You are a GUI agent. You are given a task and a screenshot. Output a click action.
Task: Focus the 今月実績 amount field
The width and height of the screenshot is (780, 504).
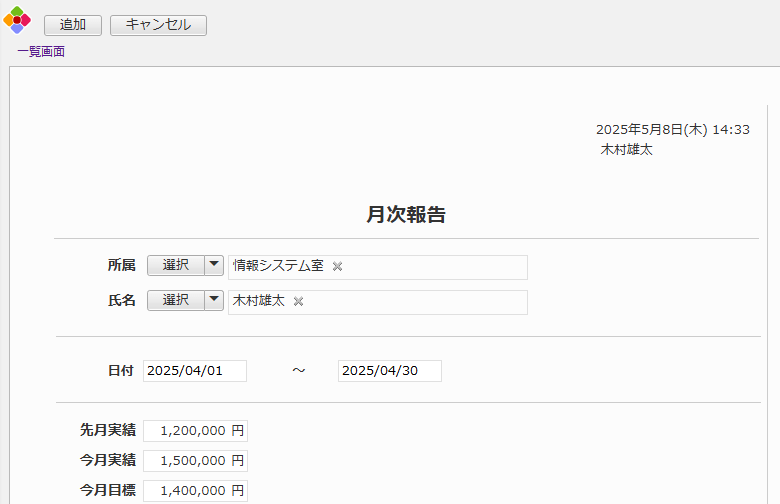click(x=195, y=461)
